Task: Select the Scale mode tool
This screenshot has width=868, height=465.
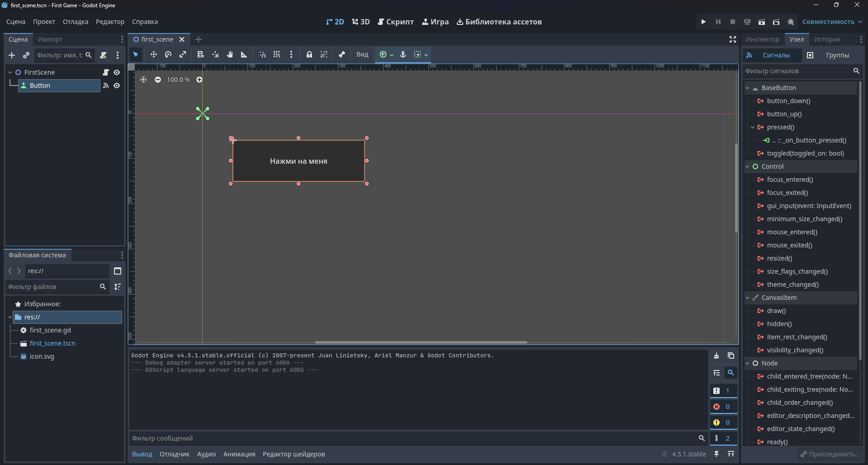Action: [183, 55]
